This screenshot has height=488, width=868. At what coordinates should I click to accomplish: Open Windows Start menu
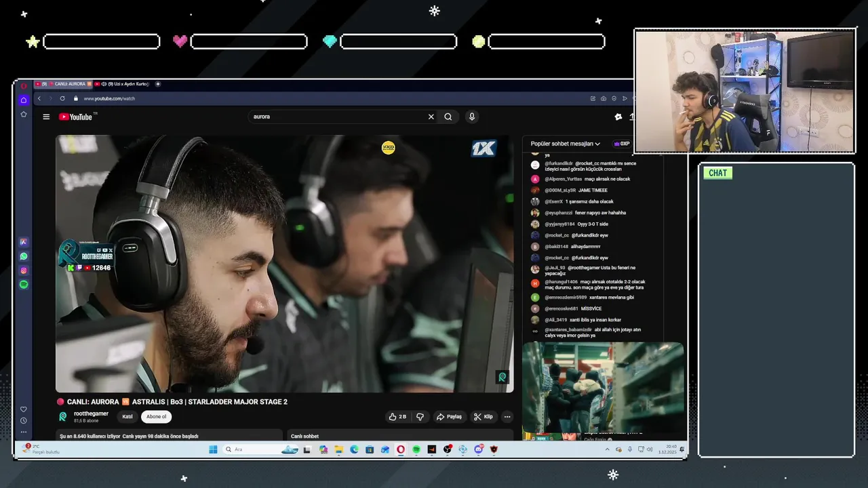(x=213, y=449)
